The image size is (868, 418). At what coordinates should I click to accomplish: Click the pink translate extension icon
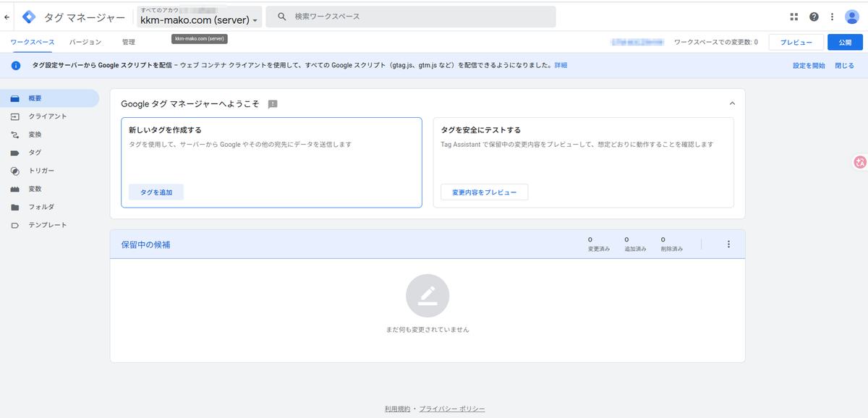tap(860, 163)
